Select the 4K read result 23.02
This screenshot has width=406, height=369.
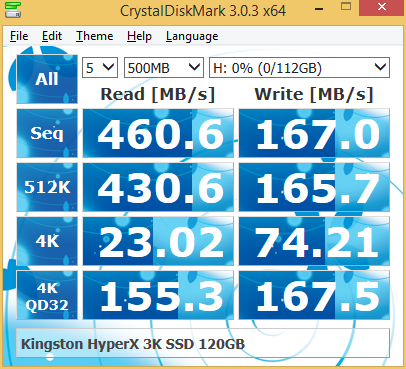158,241
